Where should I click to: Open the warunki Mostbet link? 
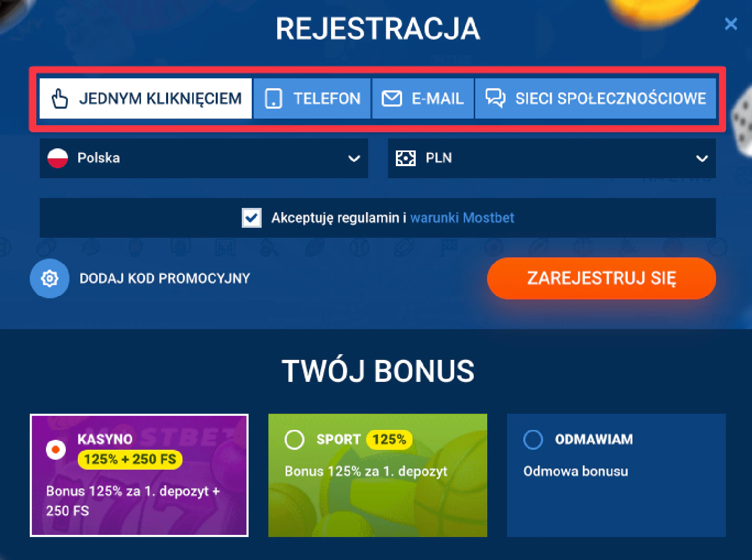coord(462,218)
